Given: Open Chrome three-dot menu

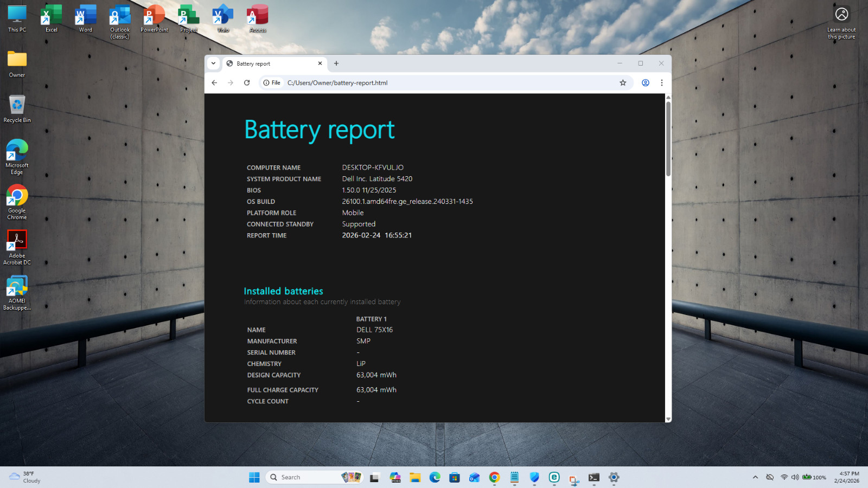Looking at the screenshot, I should click(x=662, y=83).
